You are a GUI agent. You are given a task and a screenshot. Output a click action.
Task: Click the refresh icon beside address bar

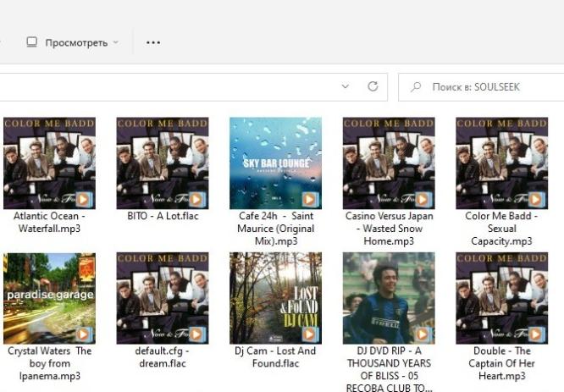372,86
